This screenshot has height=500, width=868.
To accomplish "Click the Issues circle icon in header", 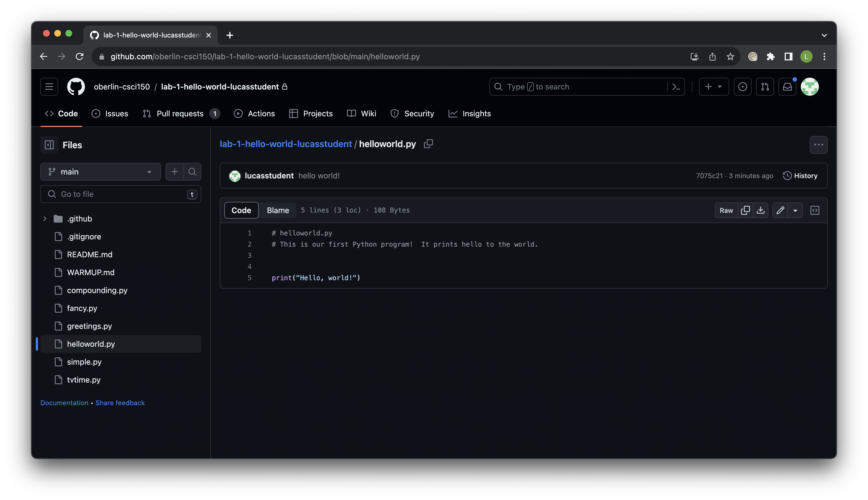I will 742,87.
